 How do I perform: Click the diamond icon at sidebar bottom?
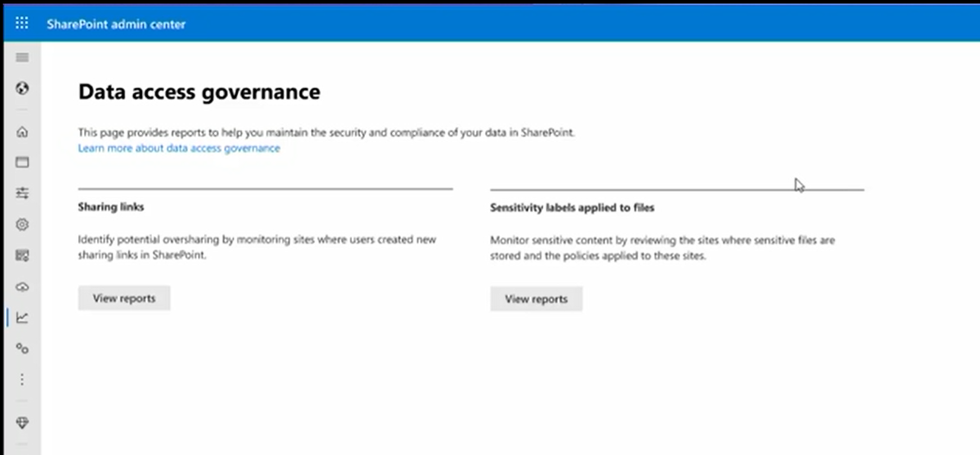click(22, 422)
